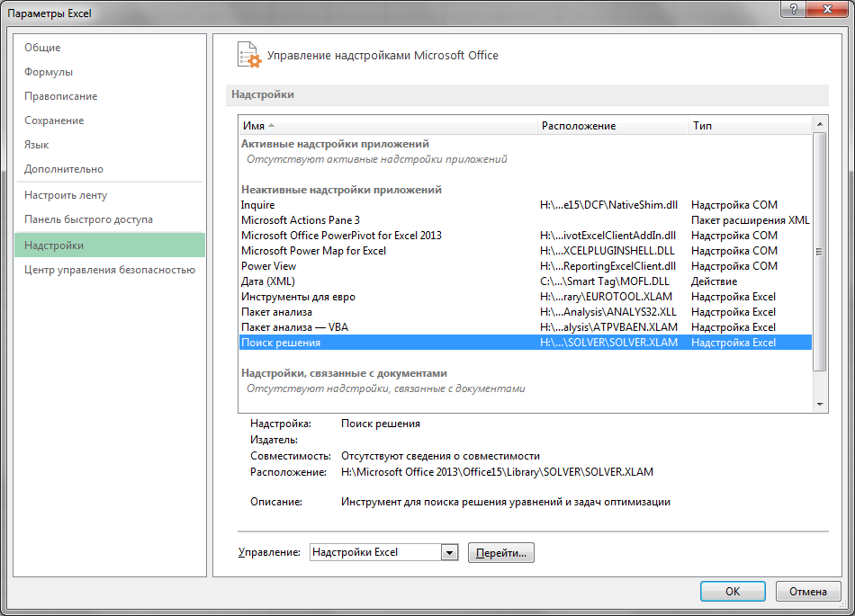
Task: Sort add-ins by the Имя column
Action: click(x=388, y=126)
